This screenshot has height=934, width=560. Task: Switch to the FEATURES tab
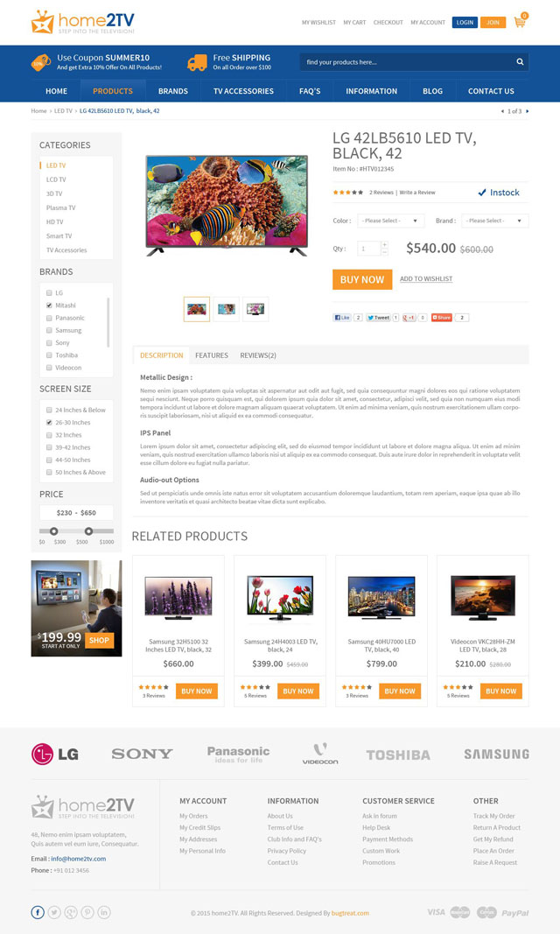[211, 355]
